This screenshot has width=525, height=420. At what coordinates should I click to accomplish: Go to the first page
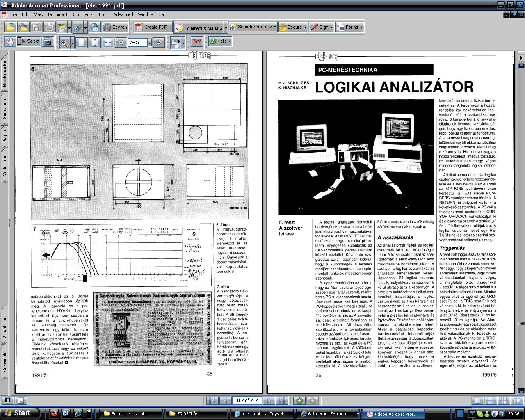point(212,401)
